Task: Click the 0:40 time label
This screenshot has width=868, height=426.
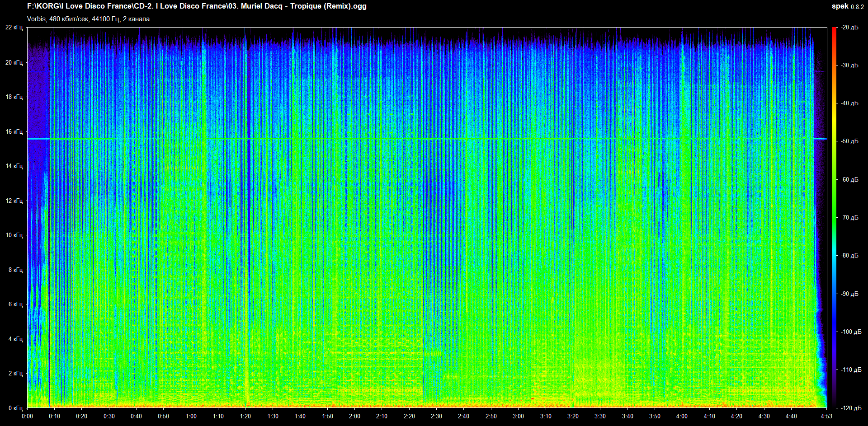Action: click(x=136, y=416)
